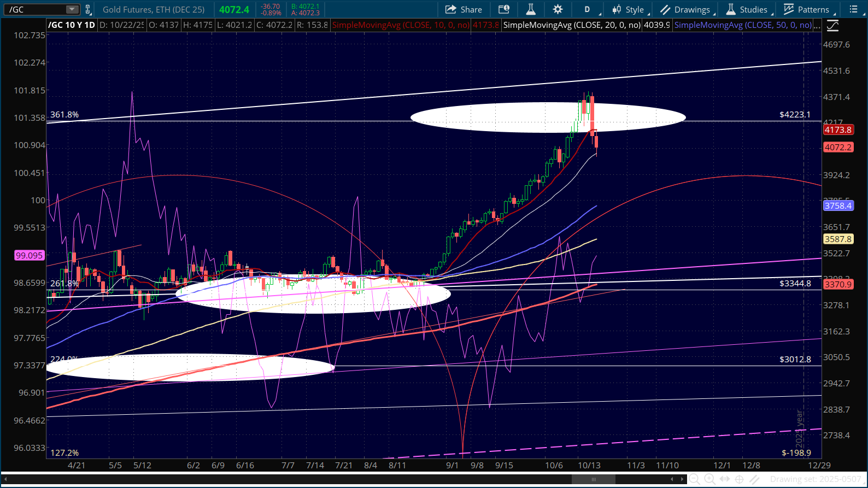Click the crosshair pan icon
This screenshot has width=868, height=488.
[x=740, y=479]
